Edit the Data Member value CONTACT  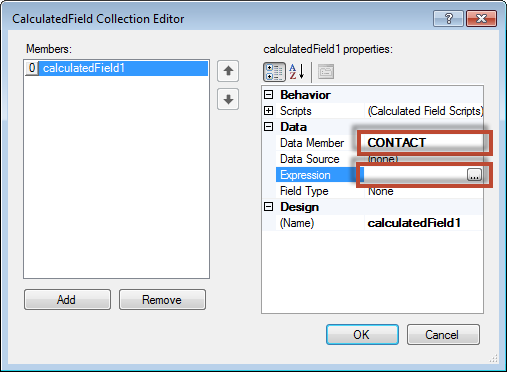(x=424, y=143)
